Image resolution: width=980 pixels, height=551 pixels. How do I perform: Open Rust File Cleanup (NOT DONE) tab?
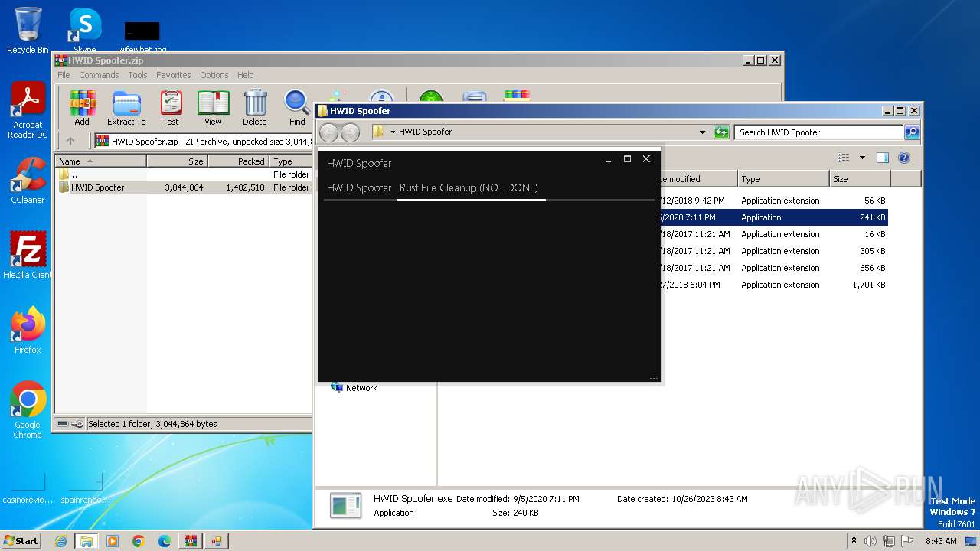[469, 187]
